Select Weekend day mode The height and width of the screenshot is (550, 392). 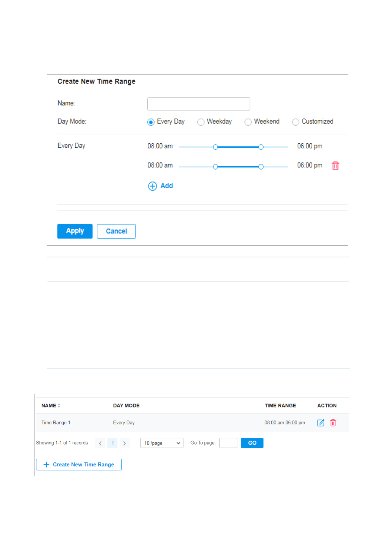248,122
